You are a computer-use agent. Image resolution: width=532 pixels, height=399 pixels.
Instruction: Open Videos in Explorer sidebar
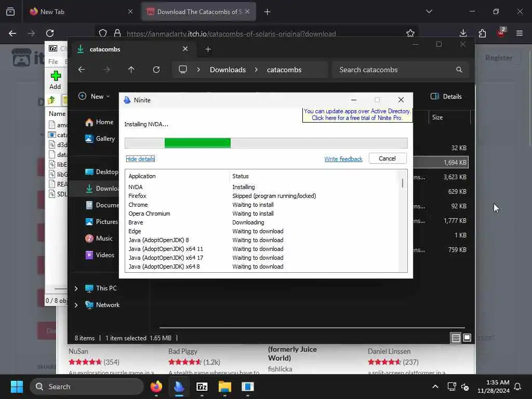100,255
